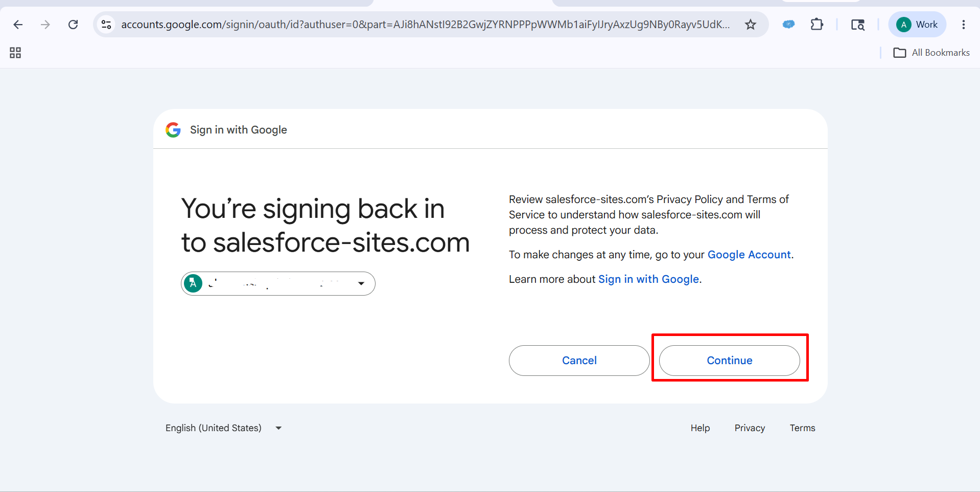
Task: Click the address bar URL field
Action: click(x=425, y=25)
